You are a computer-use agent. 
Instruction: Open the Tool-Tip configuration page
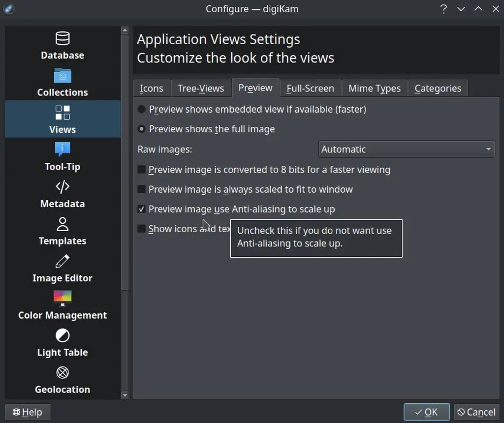point(63,156)
